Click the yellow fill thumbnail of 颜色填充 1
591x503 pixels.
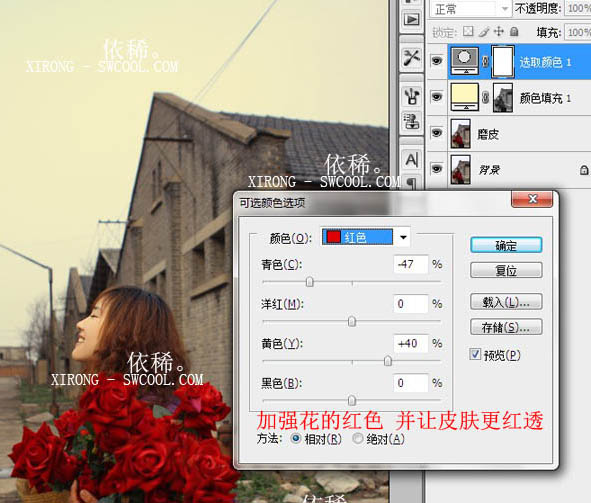(x=465, y=97)
